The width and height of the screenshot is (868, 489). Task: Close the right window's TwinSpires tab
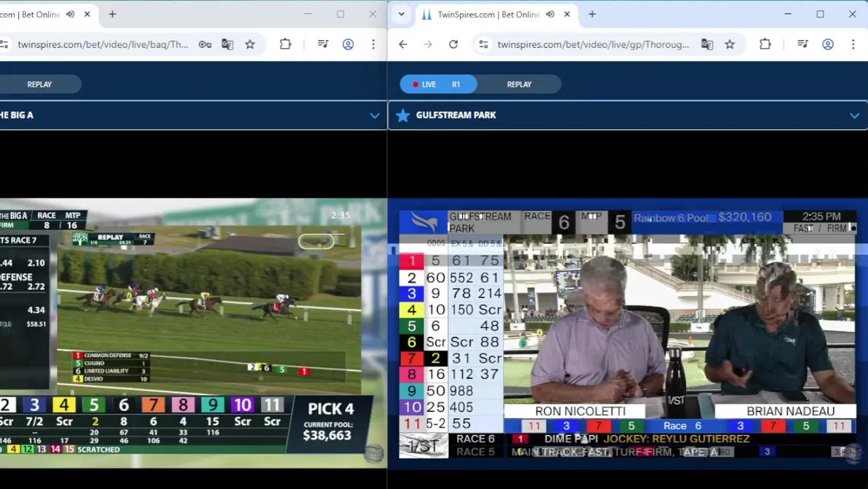click(x=566, y=14)
